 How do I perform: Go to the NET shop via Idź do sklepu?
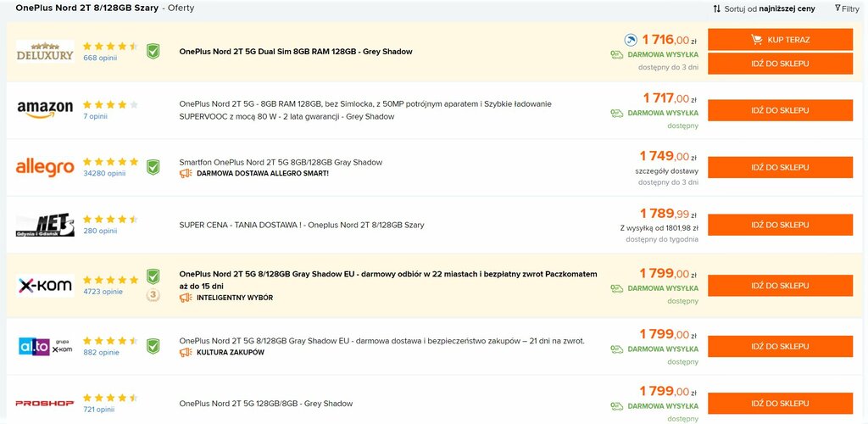pos(780,225)
